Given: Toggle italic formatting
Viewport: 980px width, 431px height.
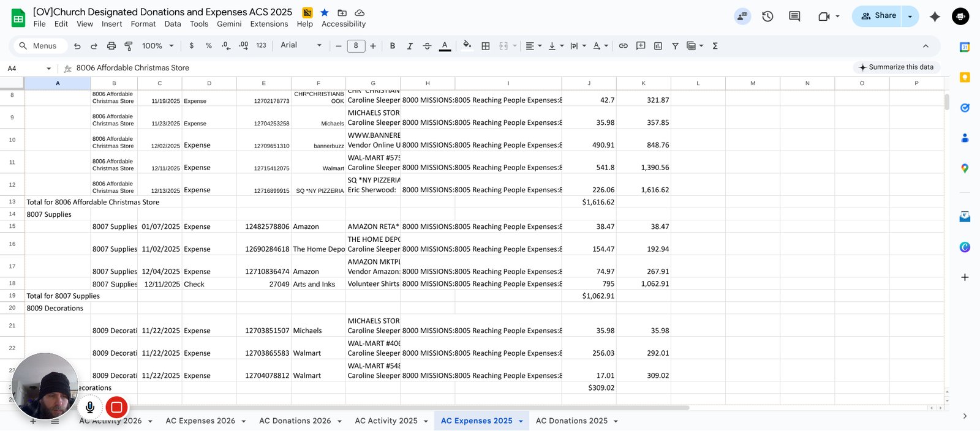Looking at the screenshot, I should pos(410,46).
